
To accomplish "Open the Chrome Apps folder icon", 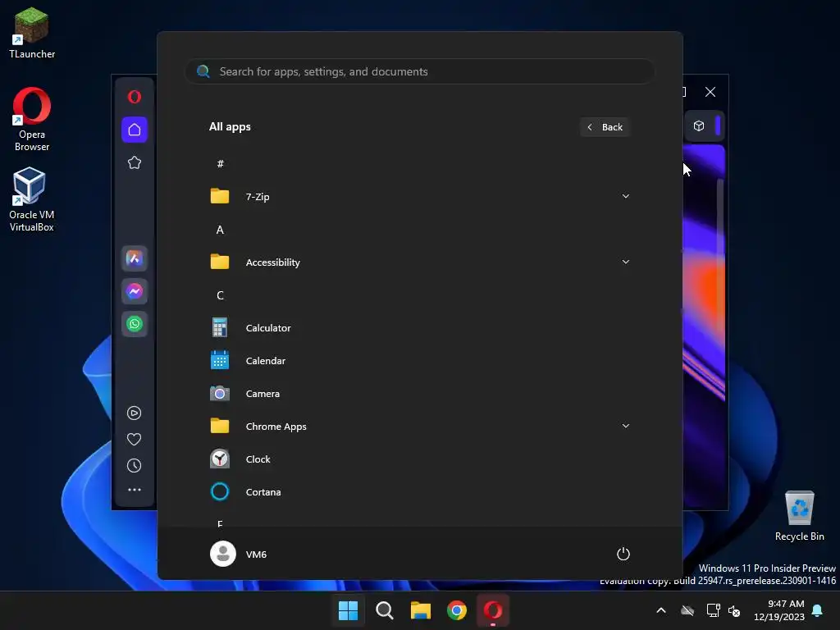I will coord(220,426).
